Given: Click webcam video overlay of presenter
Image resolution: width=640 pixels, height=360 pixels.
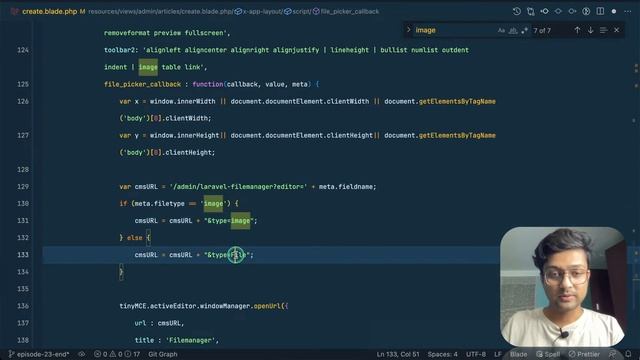Looking at the screenshot, I should click(562, 287).
